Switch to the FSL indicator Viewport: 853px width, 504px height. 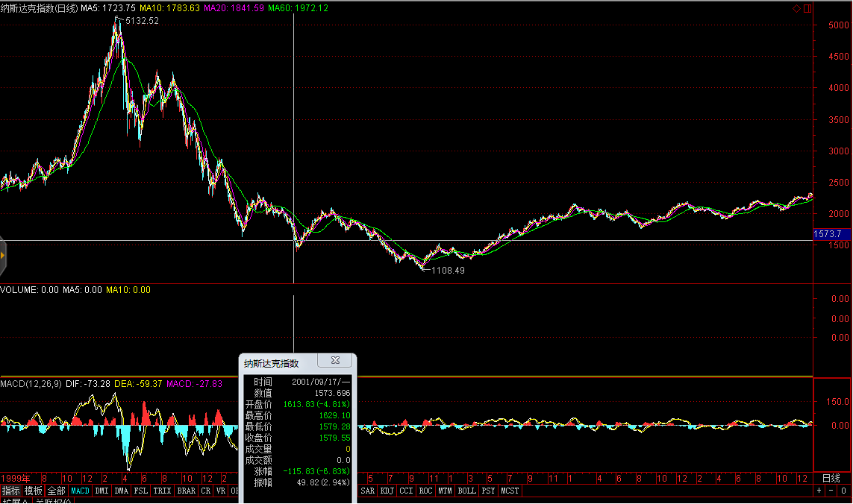[141, 491]
